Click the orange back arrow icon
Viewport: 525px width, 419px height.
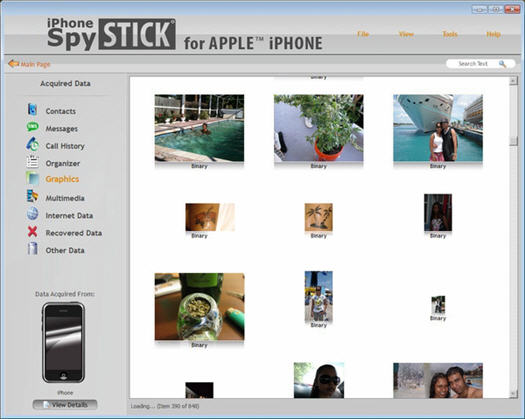(13, 63)
